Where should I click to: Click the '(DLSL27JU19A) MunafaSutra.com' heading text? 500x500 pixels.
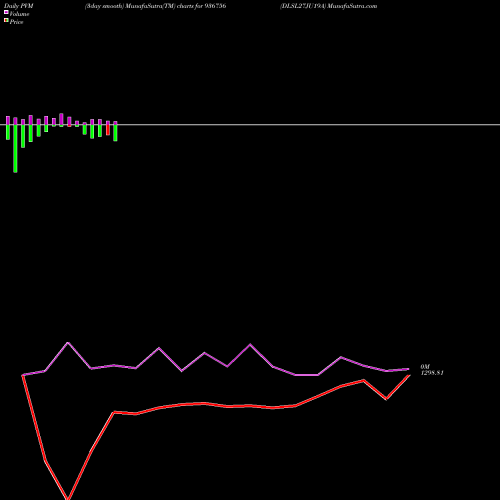[x=329, y=6]
